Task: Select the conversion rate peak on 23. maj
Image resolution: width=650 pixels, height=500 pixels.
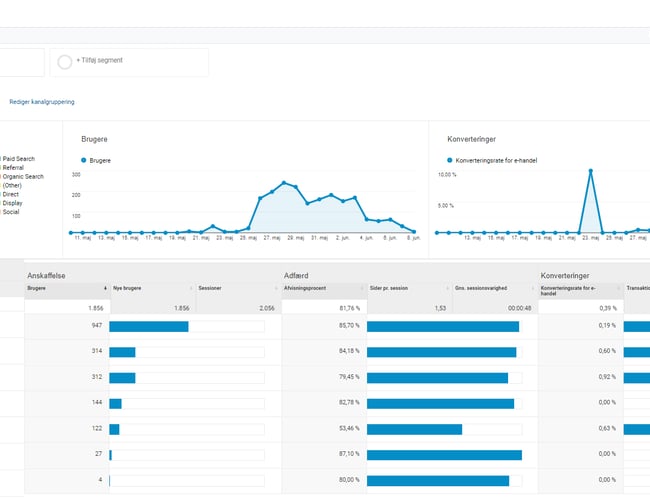Action: pos(591,171)
